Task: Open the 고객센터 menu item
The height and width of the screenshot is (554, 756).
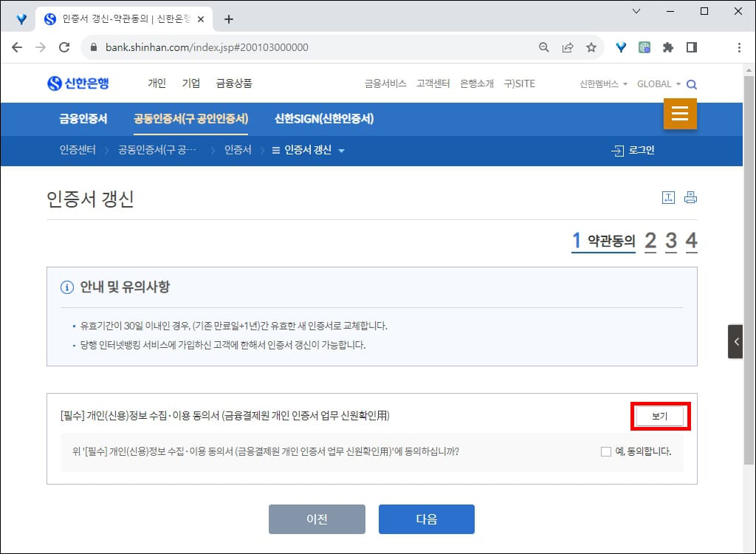Action: click(x=433, y=83)
